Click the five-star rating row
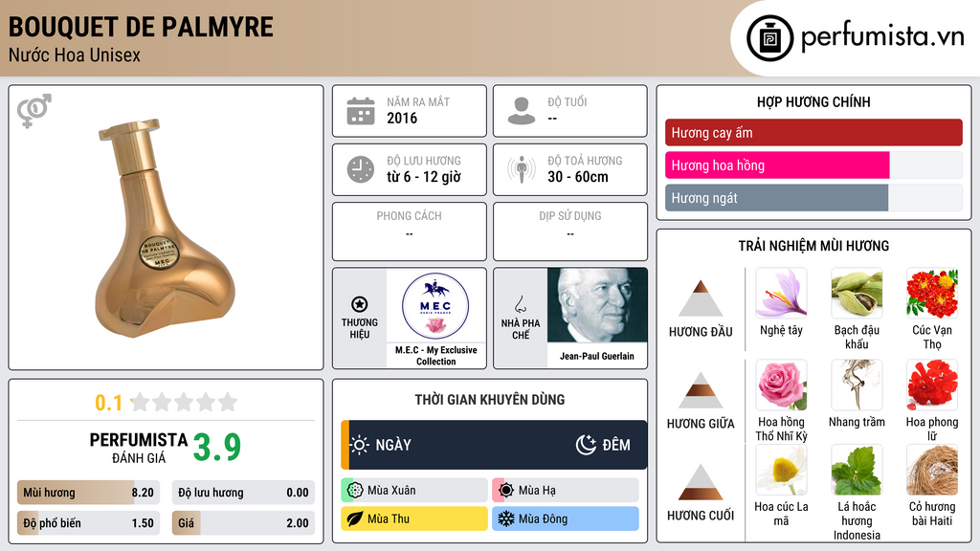This screenshot has width=980, height=551. pos(184,402)
